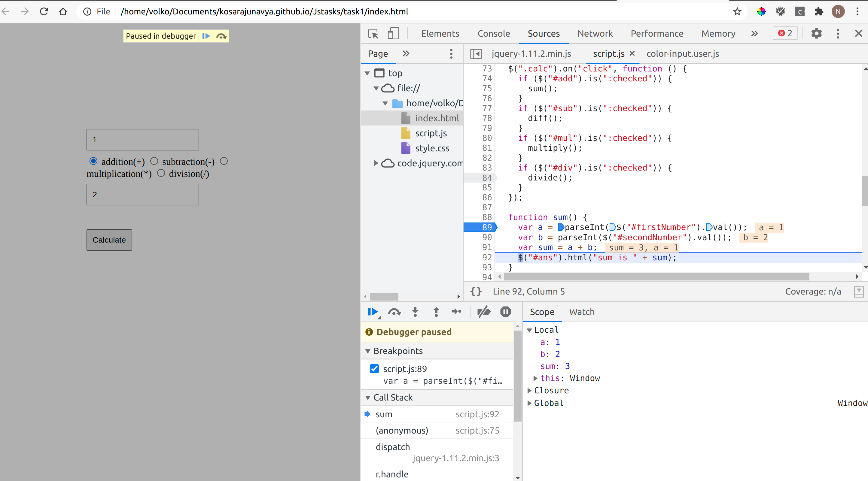868x481 pixels.
Task: Click the first number input field
Action: click(142, 139)
